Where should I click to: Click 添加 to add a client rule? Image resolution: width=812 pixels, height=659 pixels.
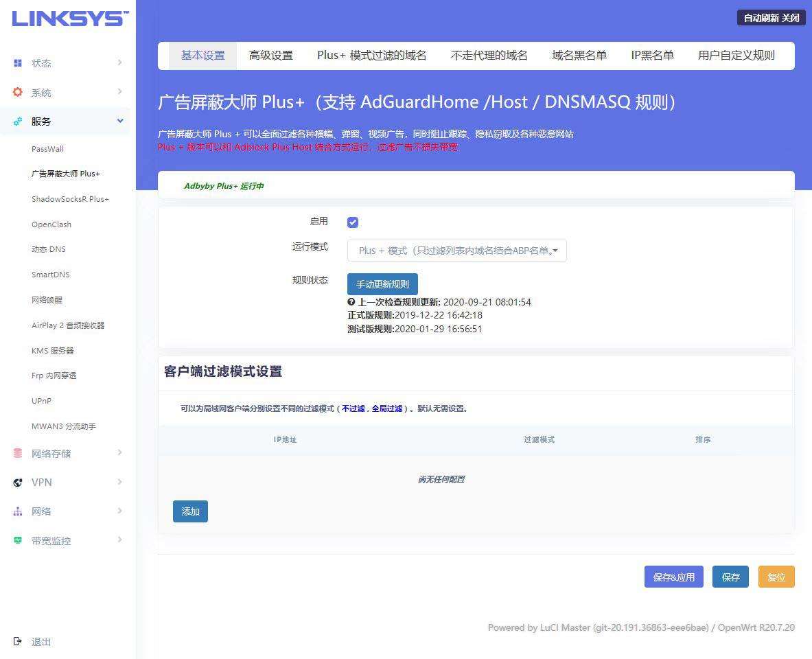[190, 511]
